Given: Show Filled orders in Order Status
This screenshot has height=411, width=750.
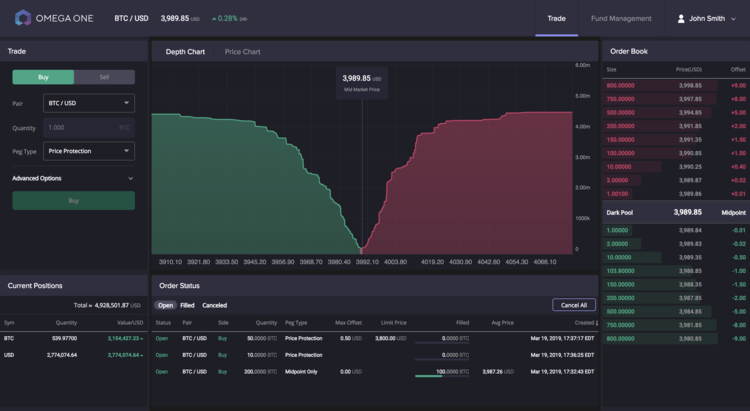Looking at the screenshot, I should pos(187,305).
